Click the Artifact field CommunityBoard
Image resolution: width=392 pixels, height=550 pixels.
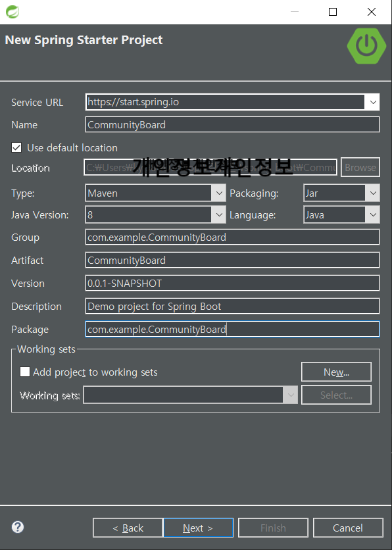tap(232, 261)
